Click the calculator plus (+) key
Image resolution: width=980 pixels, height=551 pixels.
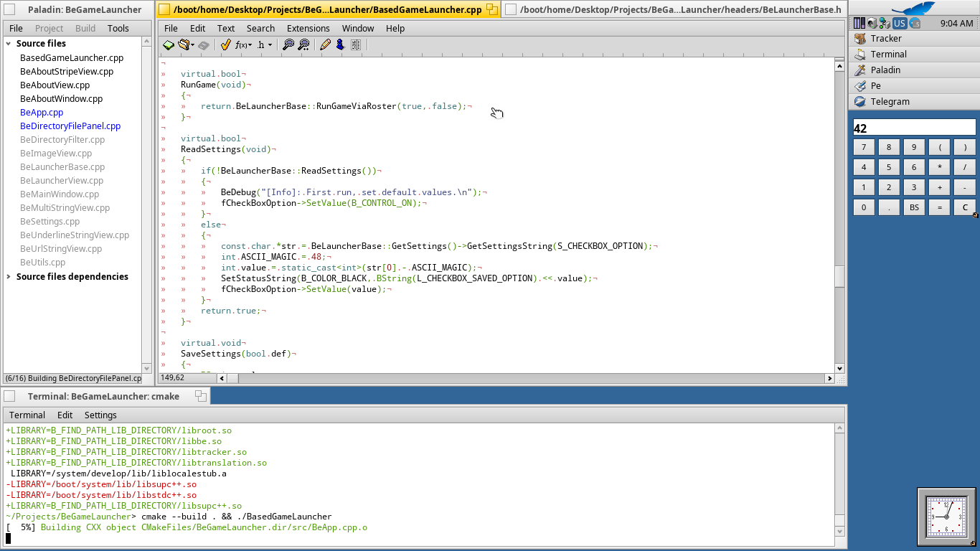939,187
